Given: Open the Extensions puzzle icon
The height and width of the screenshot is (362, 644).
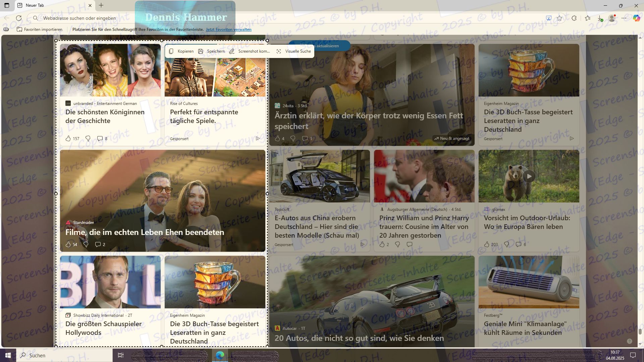Looking at the screenshot, I should pos(574,18).
